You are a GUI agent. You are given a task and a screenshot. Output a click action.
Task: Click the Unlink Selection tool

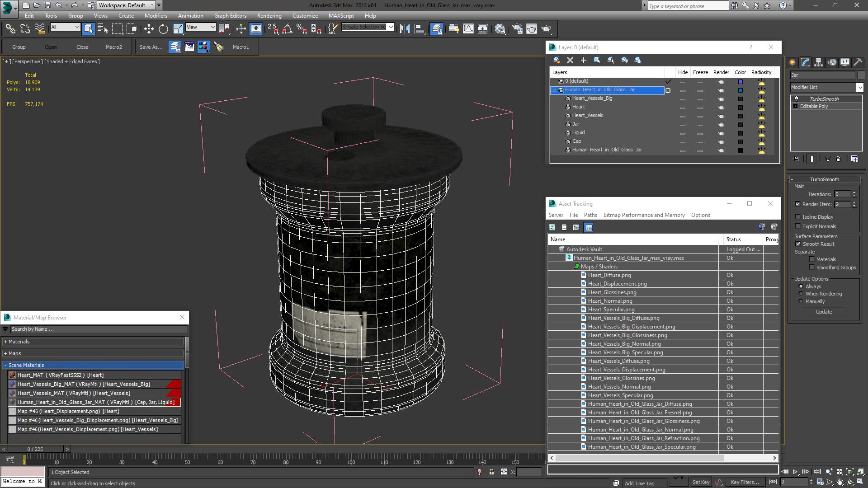click(x=25, y=29)
